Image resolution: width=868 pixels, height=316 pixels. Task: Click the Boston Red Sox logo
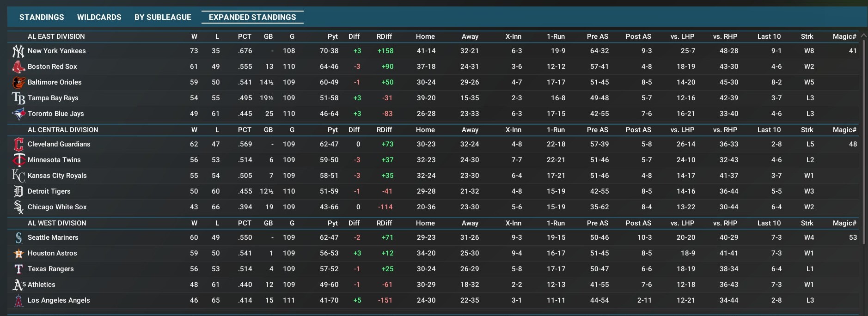18,67
